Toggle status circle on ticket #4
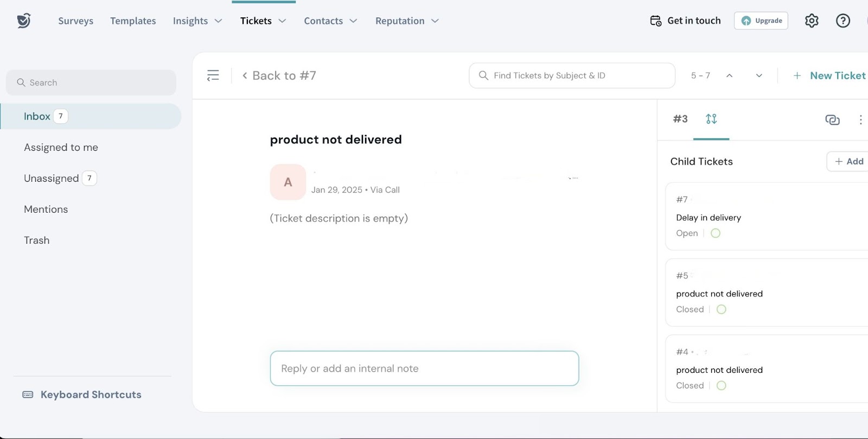The width and height of the screenshot is (868, 439). [722, 386]
